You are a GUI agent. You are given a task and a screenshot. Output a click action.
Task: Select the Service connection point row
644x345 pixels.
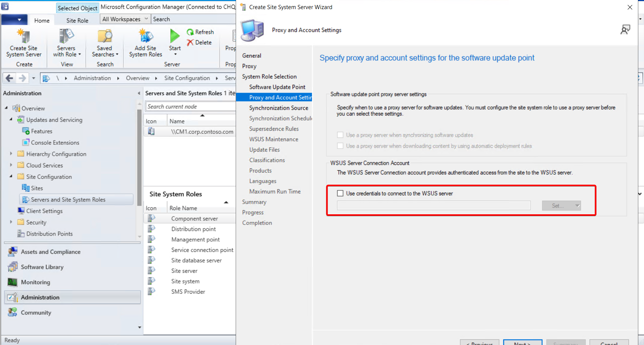click(190, 250)
